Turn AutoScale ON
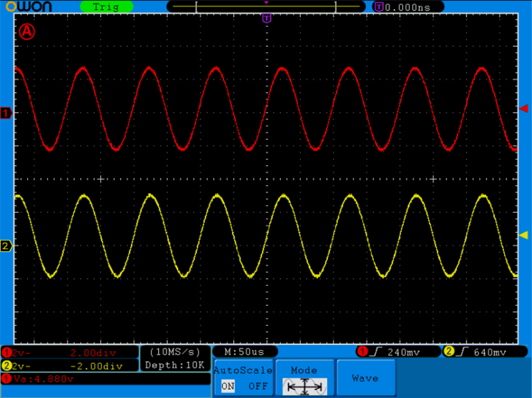 click(x=228, y=386)
